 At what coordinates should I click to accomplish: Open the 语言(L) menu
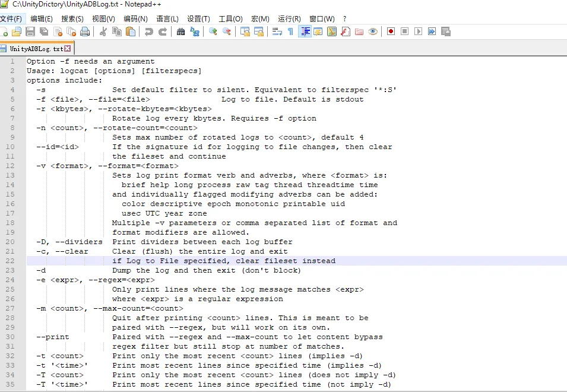coord(167,19)
